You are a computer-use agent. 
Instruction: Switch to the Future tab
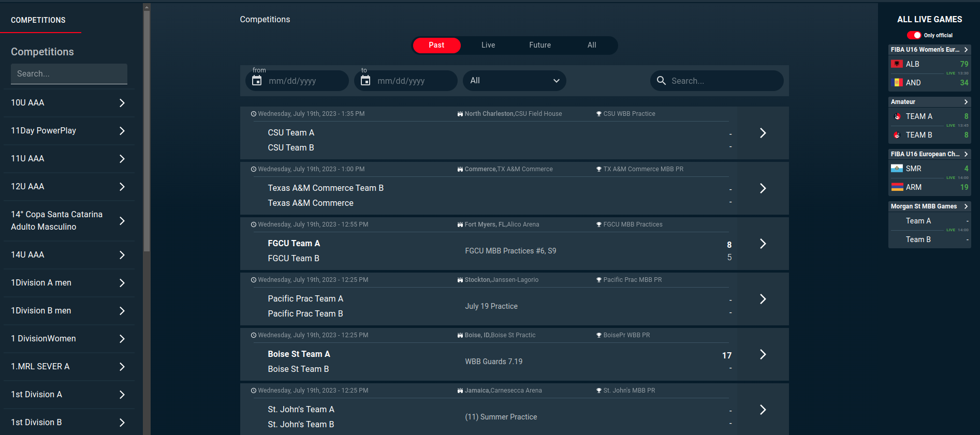(540, 45)
